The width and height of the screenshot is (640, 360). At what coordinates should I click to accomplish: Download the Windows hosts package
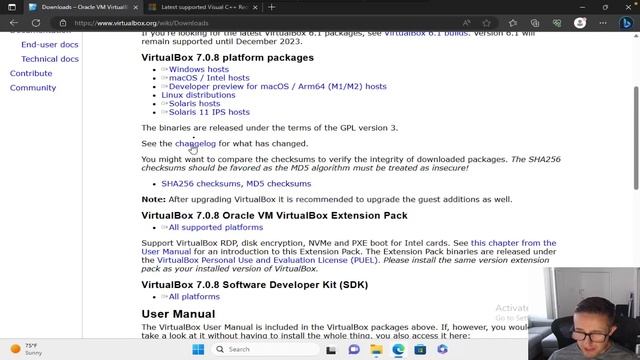(x=199, y=69)
